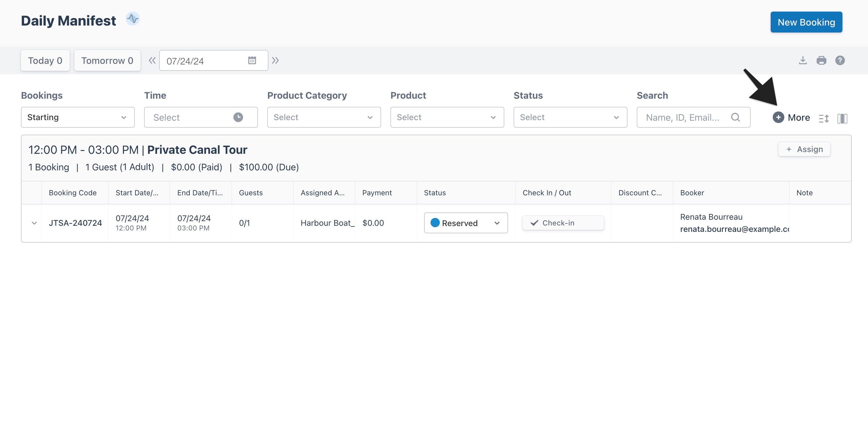Open the Bookings Starting dropdown
868x426 pixels.
pos(78,117)
